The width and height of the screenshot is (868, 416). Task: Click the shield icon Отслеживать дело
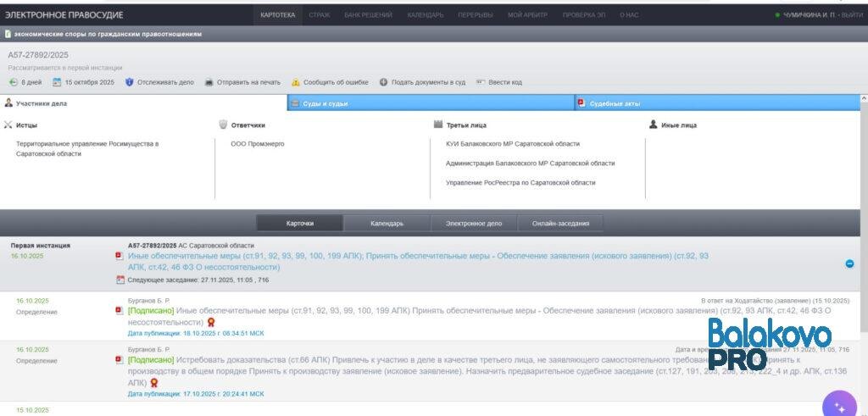click(x=130, y=82)
